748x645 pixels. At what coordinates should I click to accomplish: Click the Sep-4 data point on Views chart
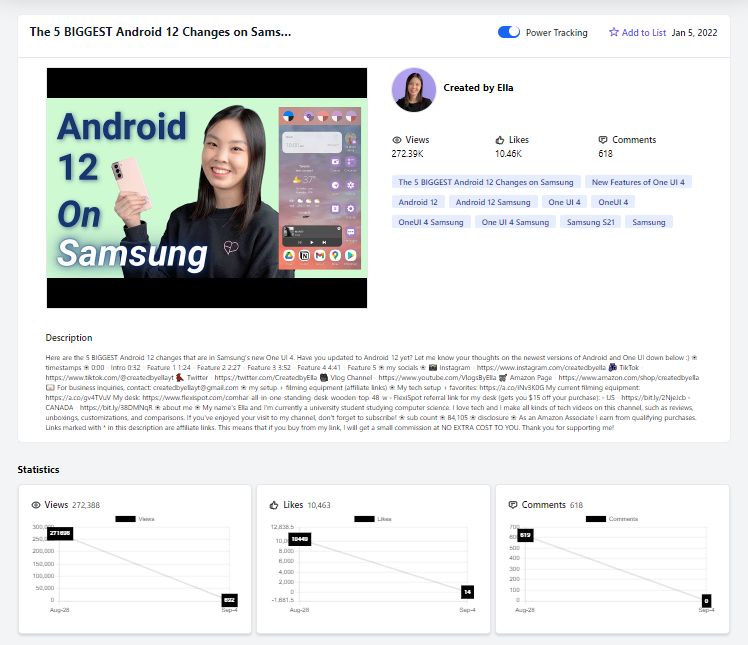click(229, 600)
